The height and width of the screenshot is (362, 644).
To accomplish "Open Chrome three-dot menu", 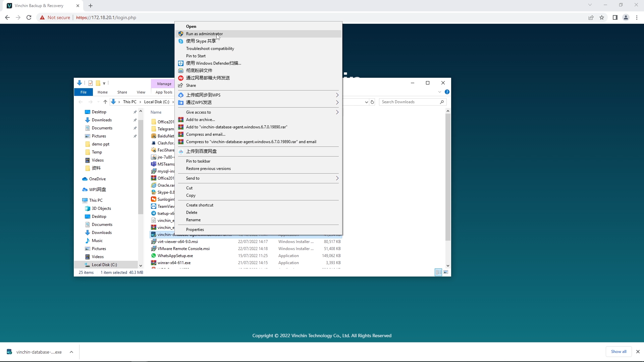I will (x=637, y=17).
